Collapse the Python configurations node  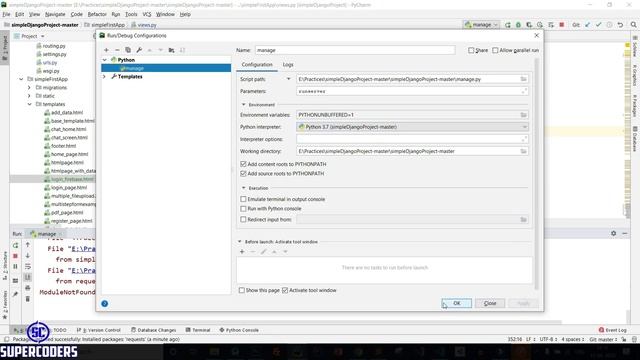pos(105,60)
